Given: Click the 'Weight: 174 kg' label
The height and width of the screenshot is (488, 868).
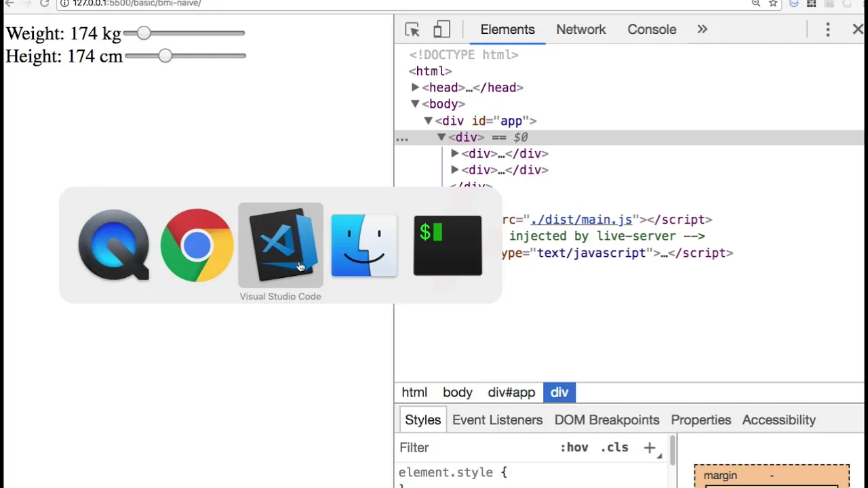Looking at the screenshot, I should [63, 33].
